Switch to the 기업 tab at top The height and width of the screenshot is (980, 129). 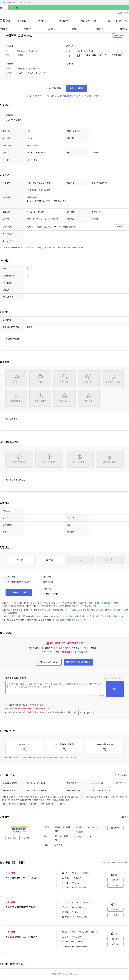pos(16,7)
